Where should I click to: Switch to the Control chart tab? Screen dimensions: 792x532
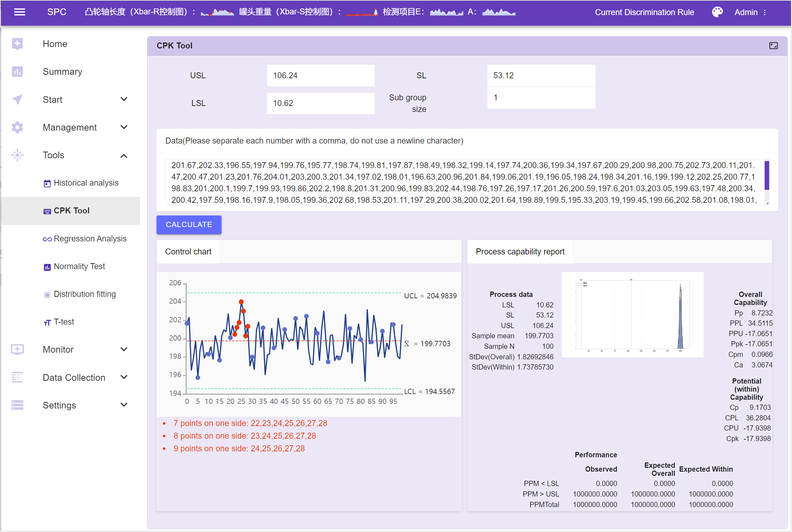click(188, 251)
